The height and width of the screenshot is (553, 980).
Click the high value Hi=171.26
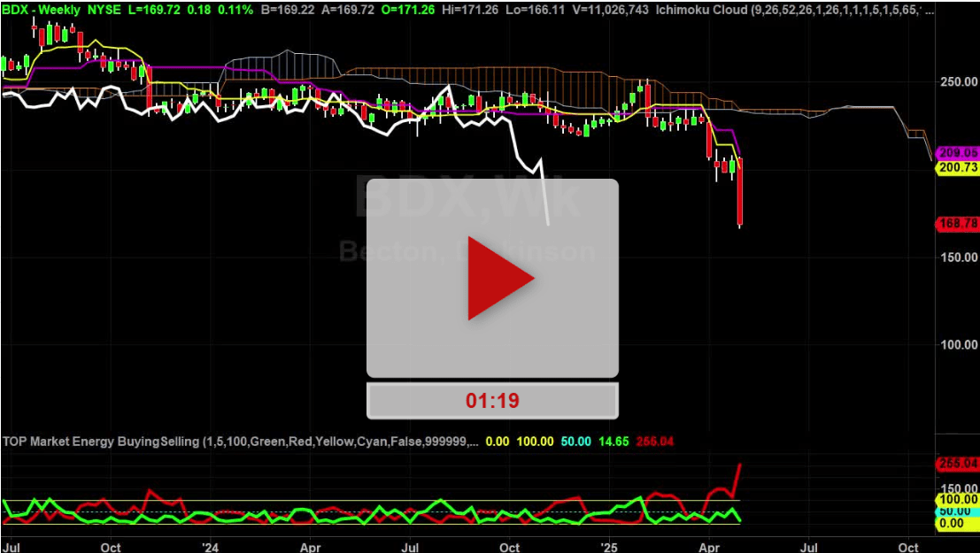pos(468,10)
